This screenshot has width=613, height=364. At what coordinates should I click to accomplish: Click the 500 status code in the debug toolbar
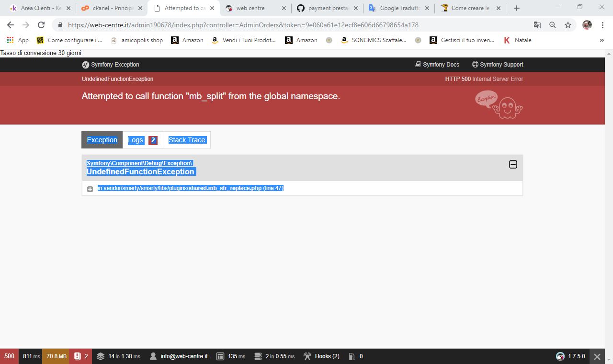9,356
